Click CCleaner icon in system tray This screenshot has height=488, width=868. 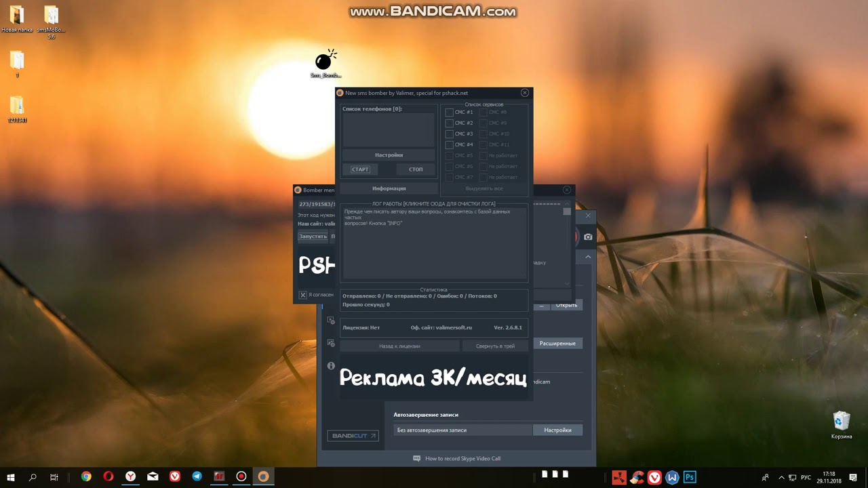(637, 477)
